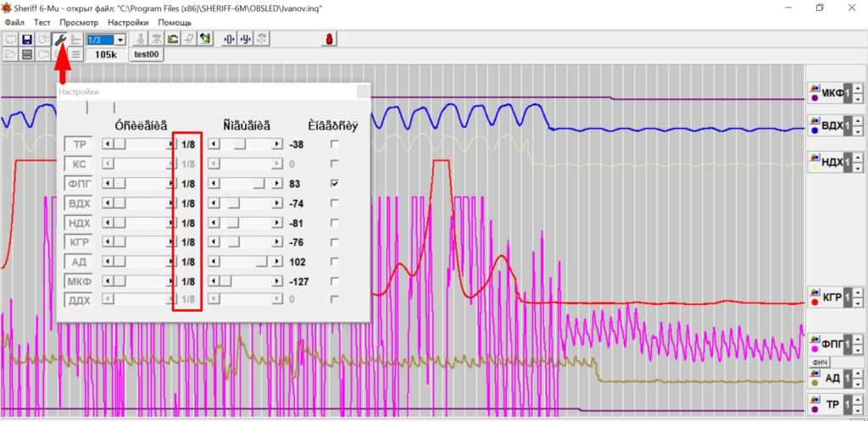Open the Настройки menu
This screenshot has width=868, height=421.
pyautogui.click(x=129, y=22)
